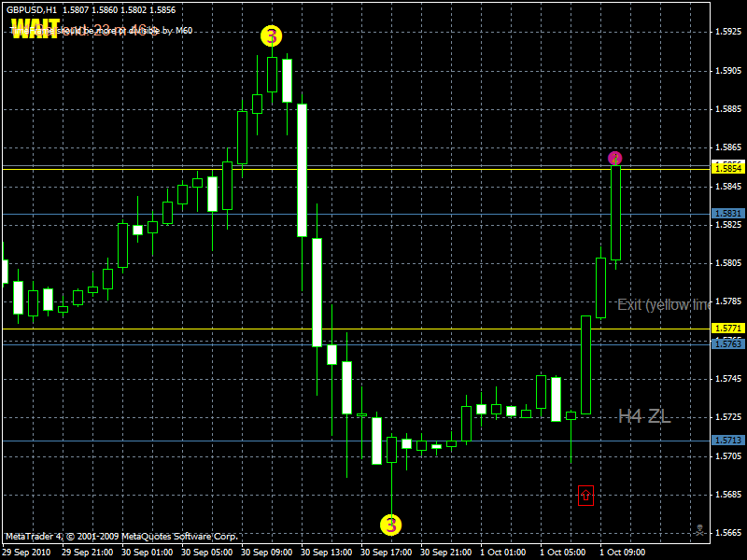Click the skull icon in chart corner
This screenshot has height=560, width=747.
click(x=699, y=530)
